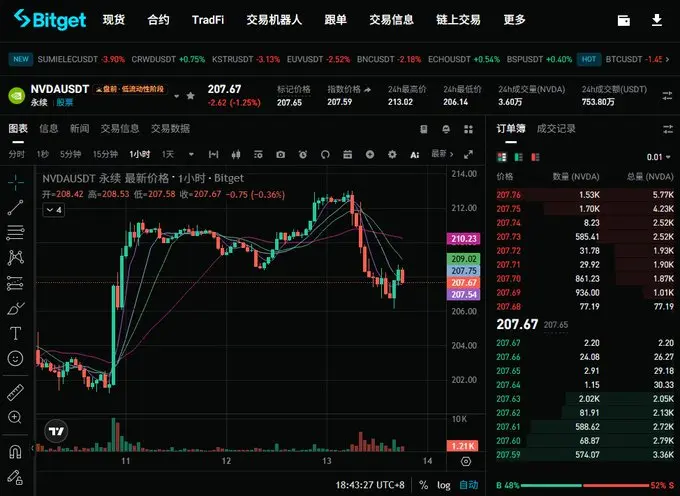
Task: Select the brush drawing tool
Action: (16, 309)
